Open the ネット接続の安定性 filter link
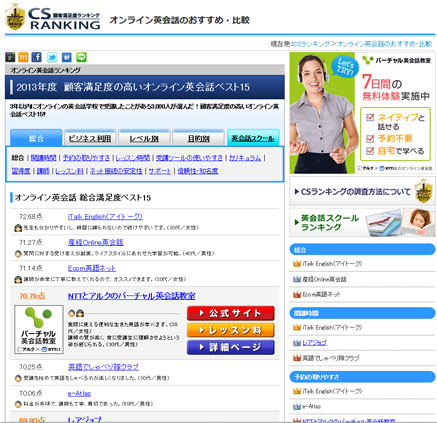The width and height of the screenshot is (437, 423). (116, 171)
